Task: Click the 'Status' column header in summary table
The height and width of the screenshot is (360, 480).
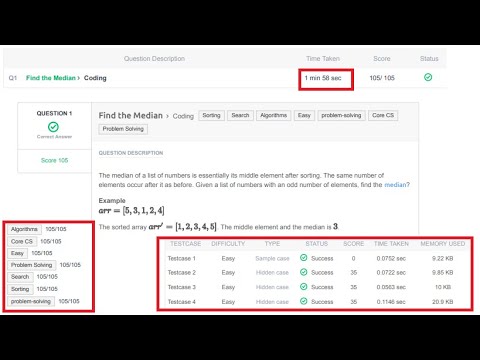Action: (x=429, y=59)
